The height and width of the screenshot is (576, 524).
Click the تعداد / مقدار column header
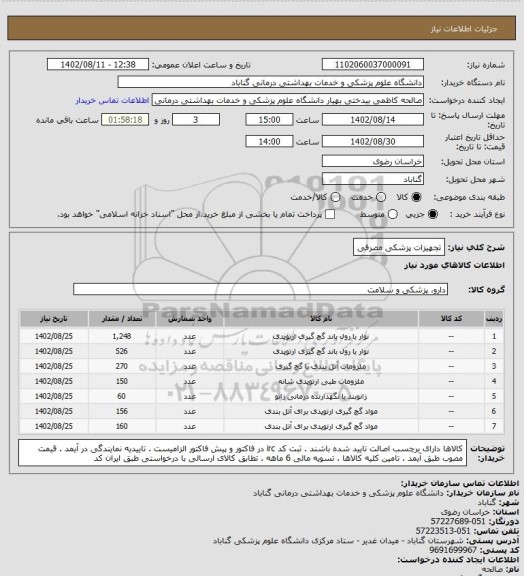pos(122,319)
